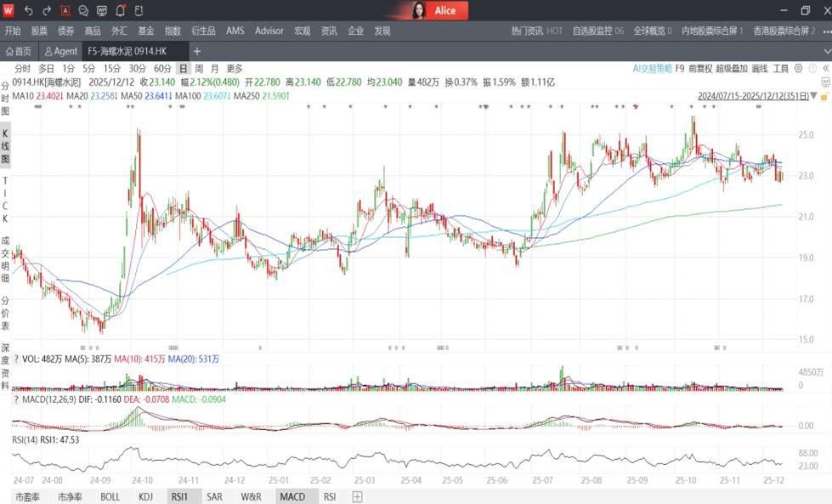
Task: Open chart settings gear icon
Action: pyautogui.click(x=800, y=69)
